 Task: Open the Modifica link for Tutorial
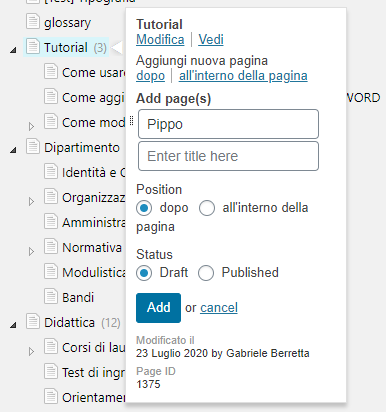point(160,40)
